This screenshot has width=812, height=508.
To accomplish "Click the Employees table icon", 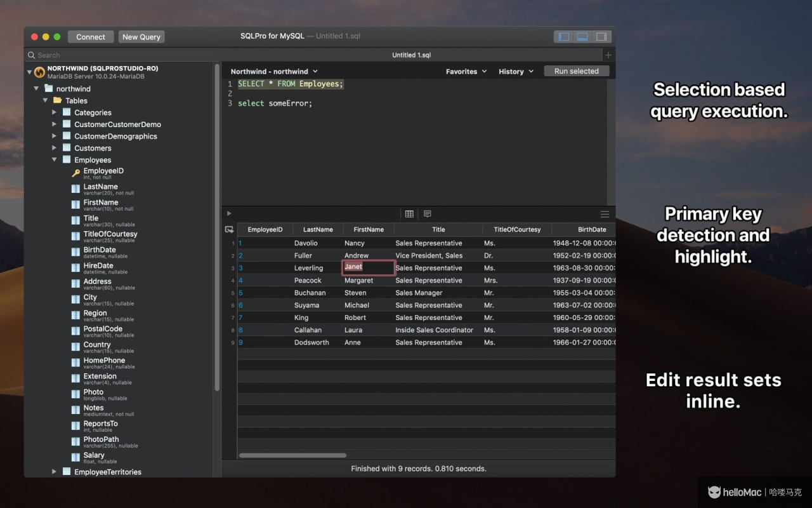I will [67, 160].
